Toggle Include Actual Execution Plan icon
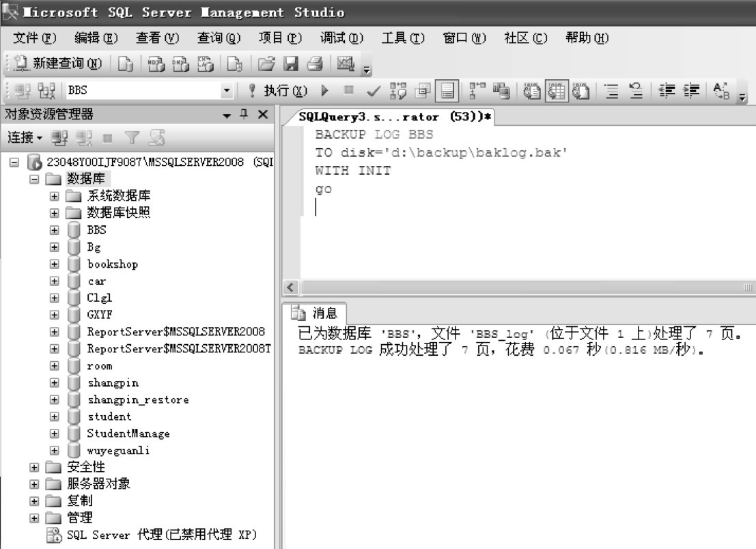 477,91
